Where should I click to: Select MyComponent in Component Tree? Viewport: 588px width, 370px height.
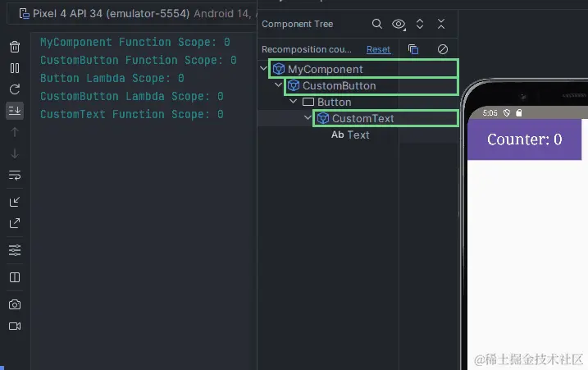325,69
